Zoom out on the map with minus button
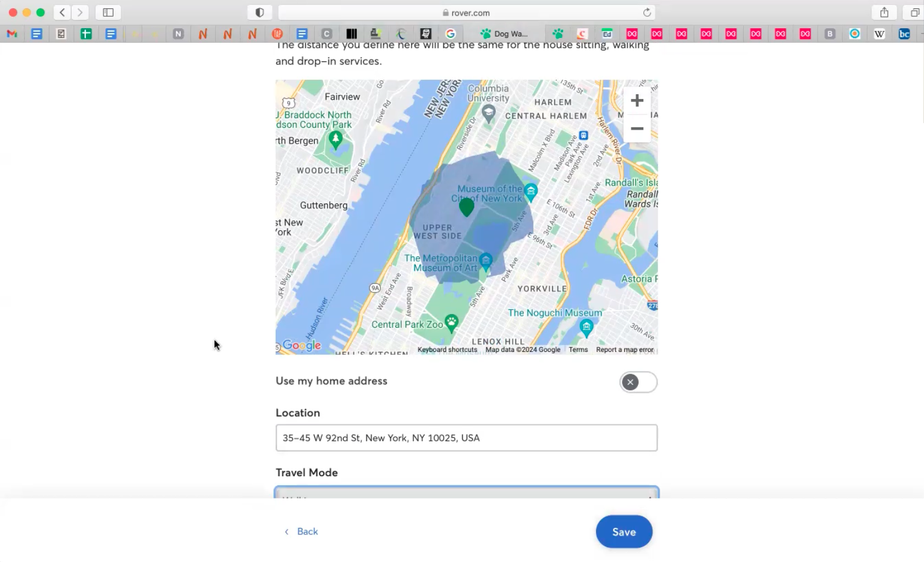This screenshot has width=924, height=562. click(x=637, y=128)
